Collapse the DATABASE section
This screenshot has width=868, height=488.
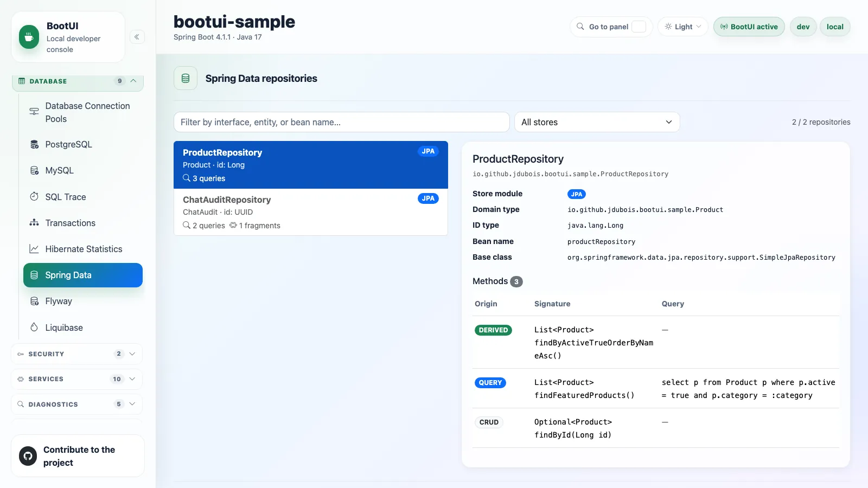78,81
